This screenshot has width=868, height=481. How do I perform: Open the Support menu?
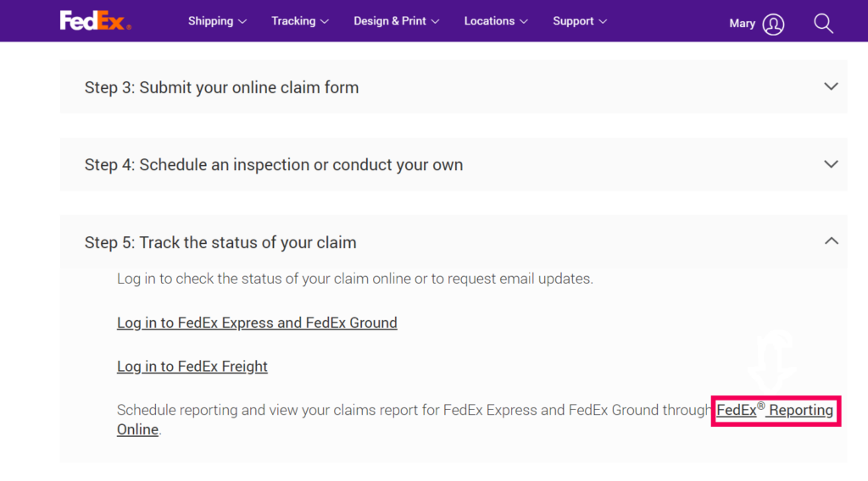point(580,21)
